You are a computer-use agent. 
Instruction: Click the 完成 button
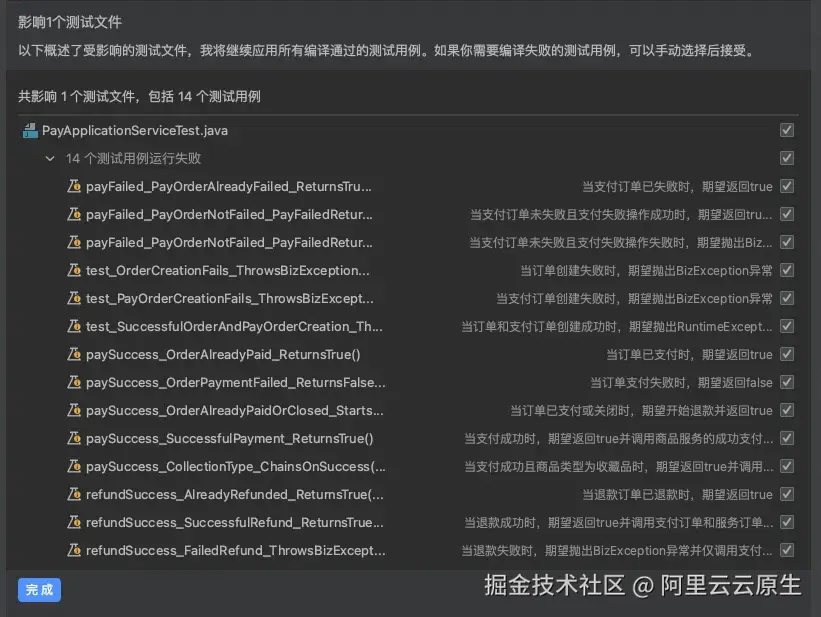point(39,590)
